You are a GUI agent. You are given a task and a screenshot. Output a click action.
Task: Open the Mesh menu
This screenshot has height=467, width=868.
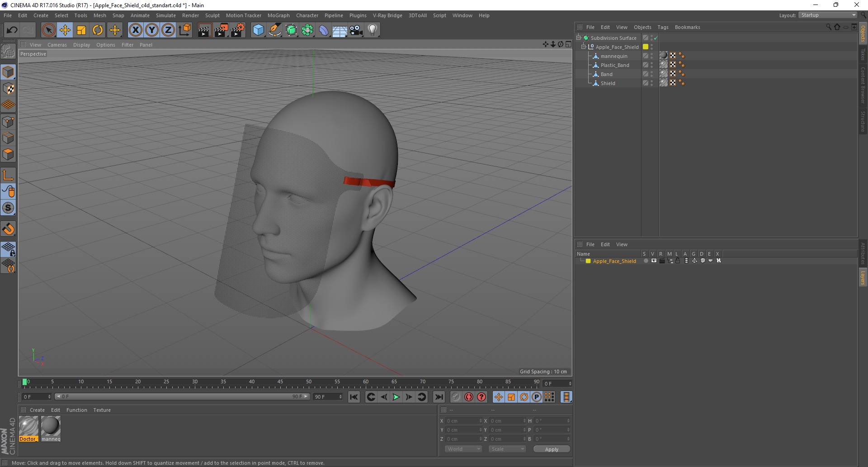coord(100,15)
